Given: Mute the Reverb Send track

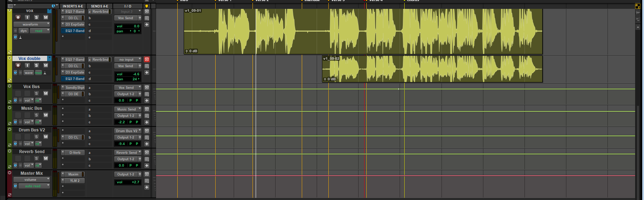Looking at the screenshot, I should (x=46, y=158).
